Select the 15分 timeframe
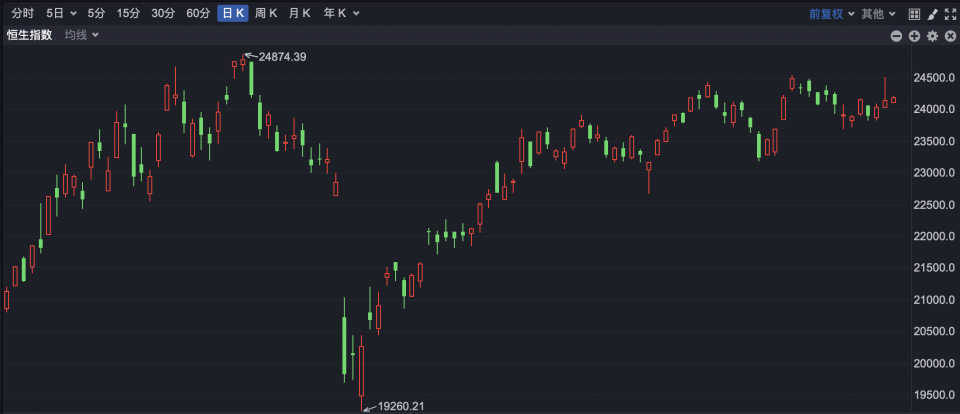 point(128,13)
